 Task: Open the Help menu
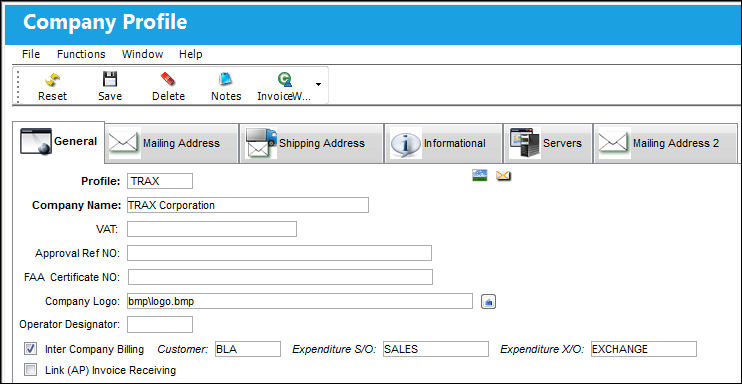pos(190,54)
